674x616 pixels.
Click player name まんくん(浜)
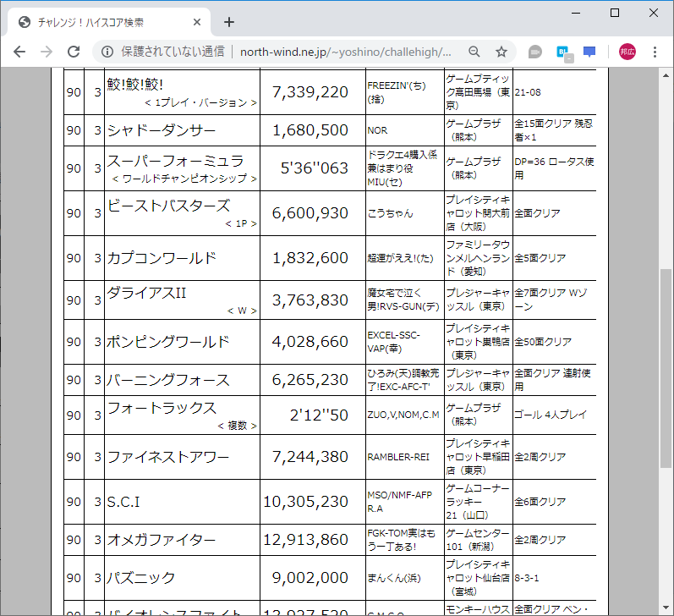394,578
